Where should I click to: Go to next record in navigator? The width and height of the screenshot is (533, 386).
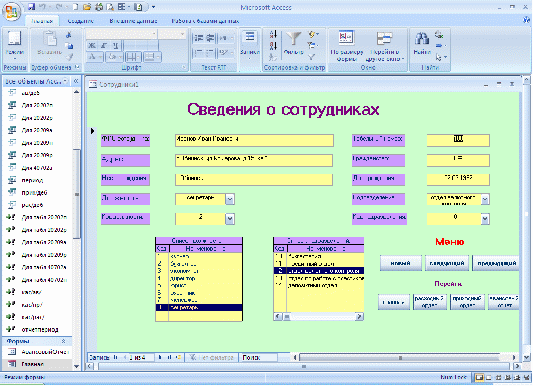(x=160, y=357)
